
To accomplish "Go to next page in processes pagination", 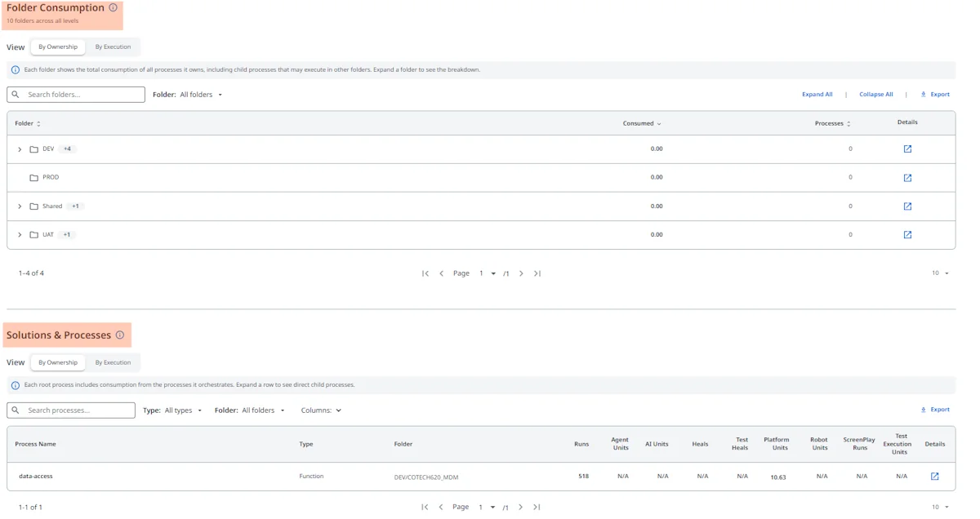I will pyautogui.click(x=521, y=507).
